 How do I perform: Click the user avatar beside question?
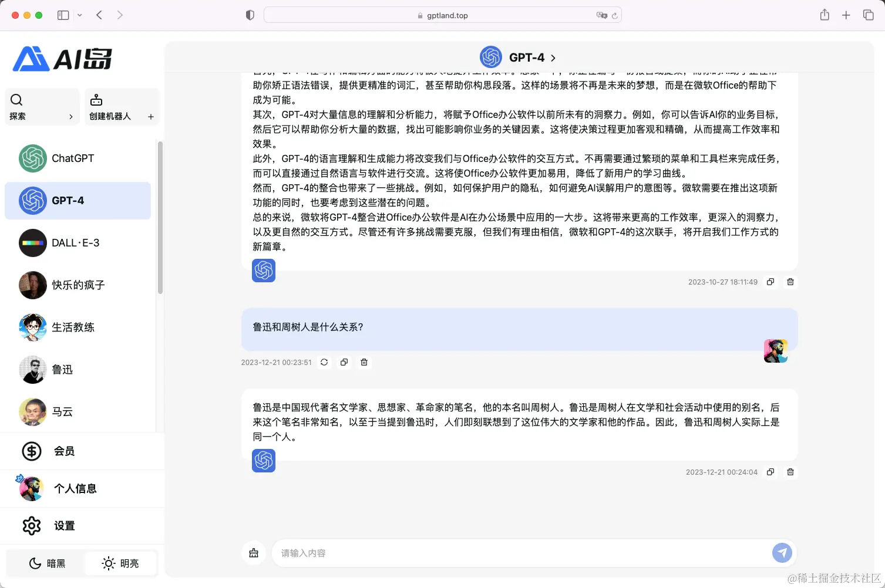[x=775, y=351]
